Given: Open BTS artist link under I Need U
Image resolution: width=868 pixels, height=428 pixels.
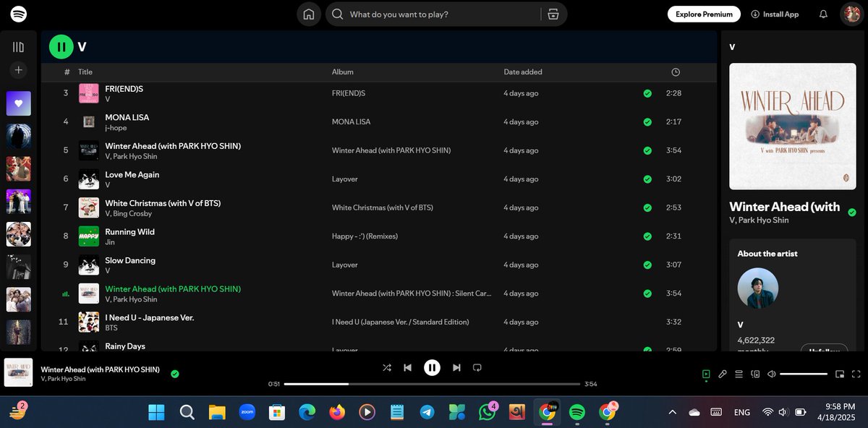Looking at the screenshot, I should coord(111,328).
